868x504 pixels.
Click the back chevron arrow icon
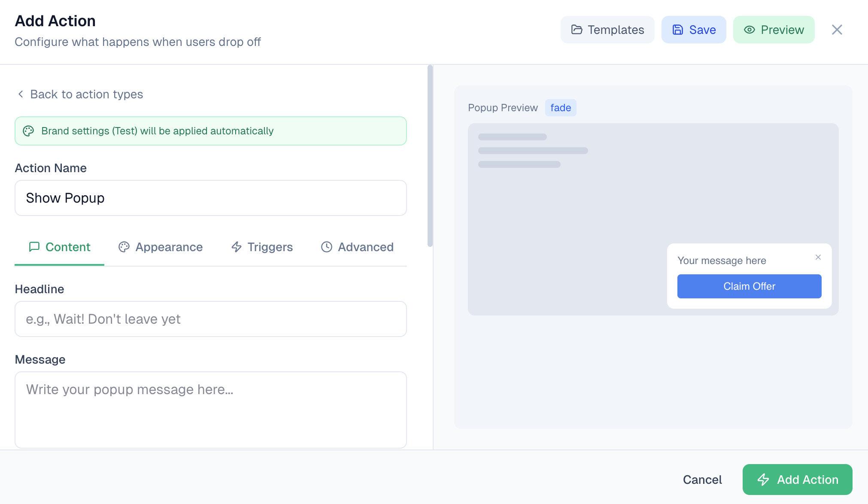pos(21,94)
